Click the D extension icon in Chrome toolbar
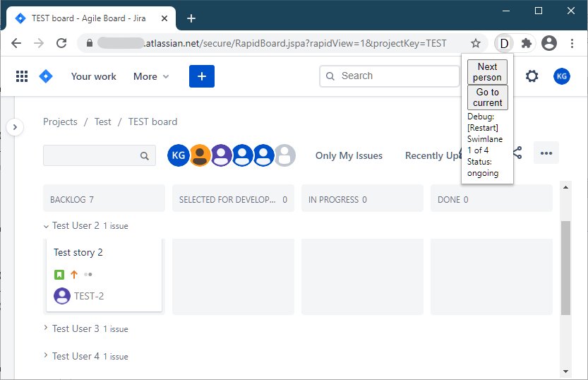Screen dimensions: 588x380 [505, 44]
